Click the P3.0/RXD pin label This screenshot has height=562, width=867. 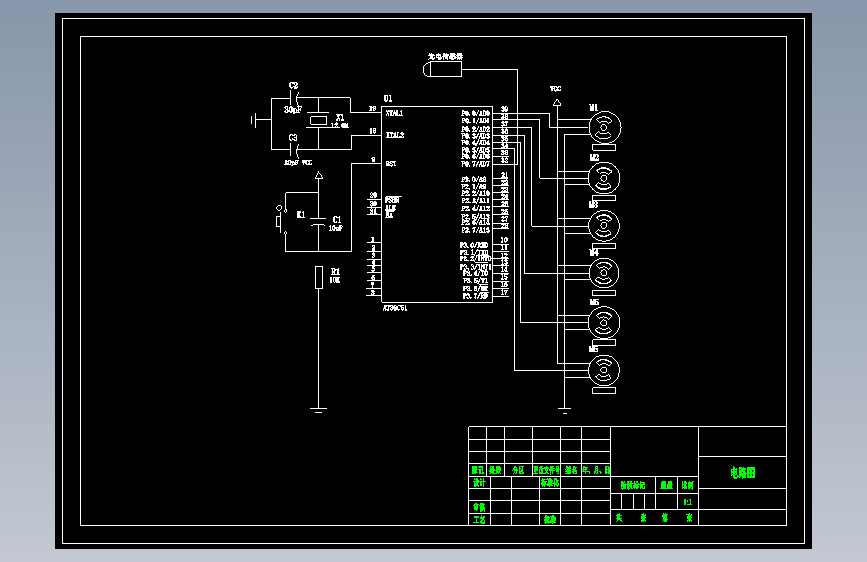pyautogui.click(x=474, y=244)
